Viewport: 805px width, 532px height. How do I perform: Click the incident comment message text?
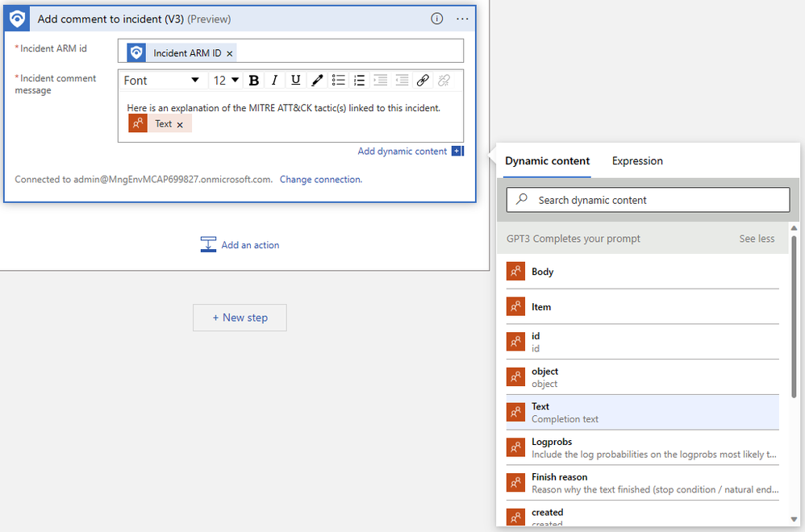click(x=283, y=108)
